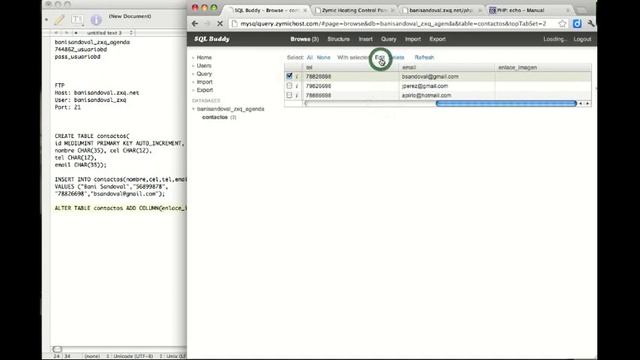Select the contactos table in sidebar
The width and height of the screenshot is (640, 360).
[x=215, y=117]
